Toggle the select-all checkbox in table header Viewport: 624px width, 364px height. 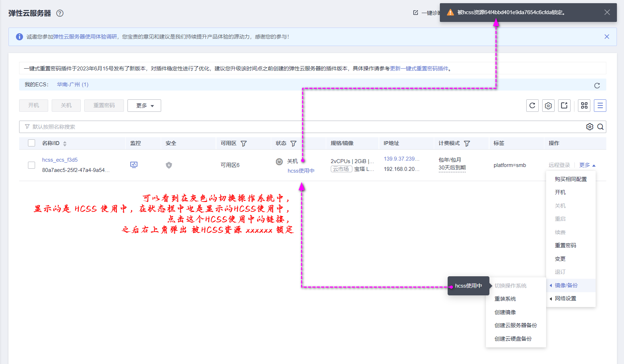[x=32, y=143]
